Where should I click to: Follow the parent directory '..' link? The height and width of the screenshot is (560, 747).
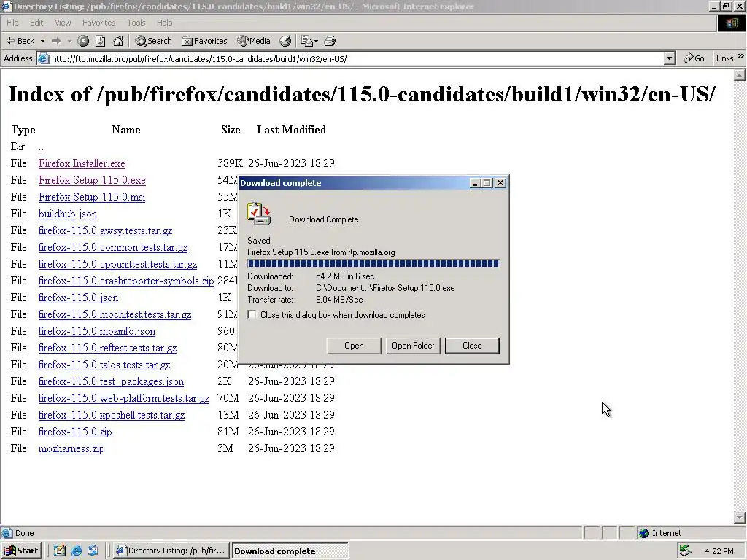coord(41,147)
